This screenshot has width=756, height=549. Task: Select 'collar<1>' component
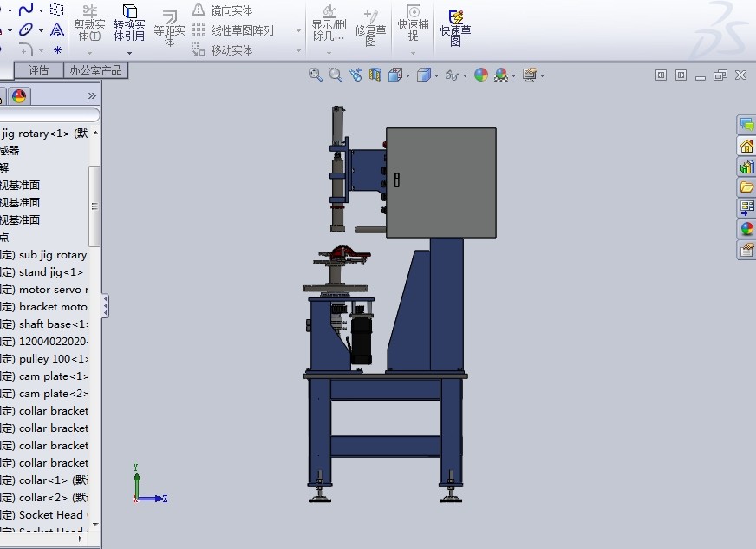pos(44,480)
